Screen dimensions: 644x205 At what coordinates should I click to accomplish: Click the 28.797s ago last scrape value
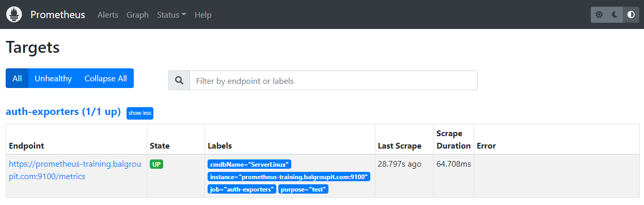pos(400,164)
